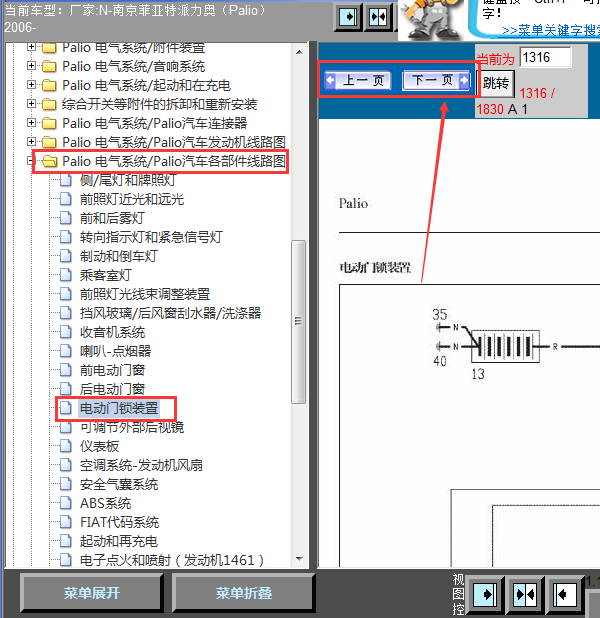The width and height of the screenshot is (600, 618).
Task: Select 电动门锁装置 document
Action: pyautogui.click(x=119, y=408)
